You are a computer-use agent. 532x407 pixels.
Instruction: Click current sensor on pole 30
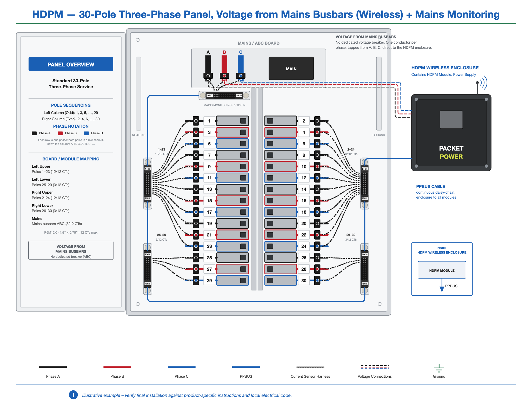click(317, 281)
